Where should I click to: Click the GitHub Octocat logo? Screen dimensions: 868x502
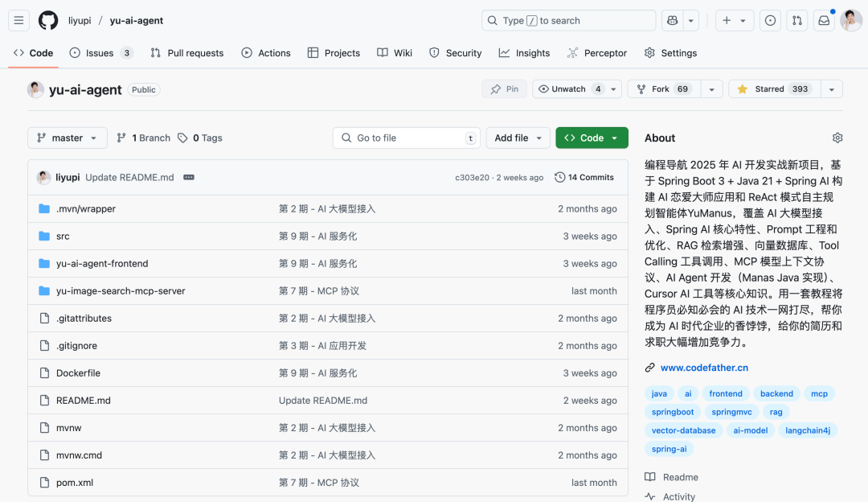48,20
